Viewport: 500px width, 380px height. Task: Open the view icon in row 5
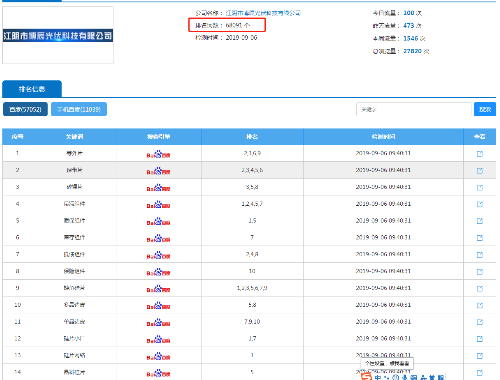pyautogui.click(x=480, y=221)
